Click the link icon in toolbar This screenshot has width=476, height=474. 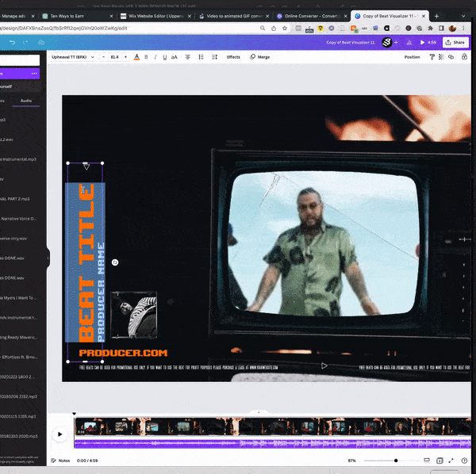point(451,57)
